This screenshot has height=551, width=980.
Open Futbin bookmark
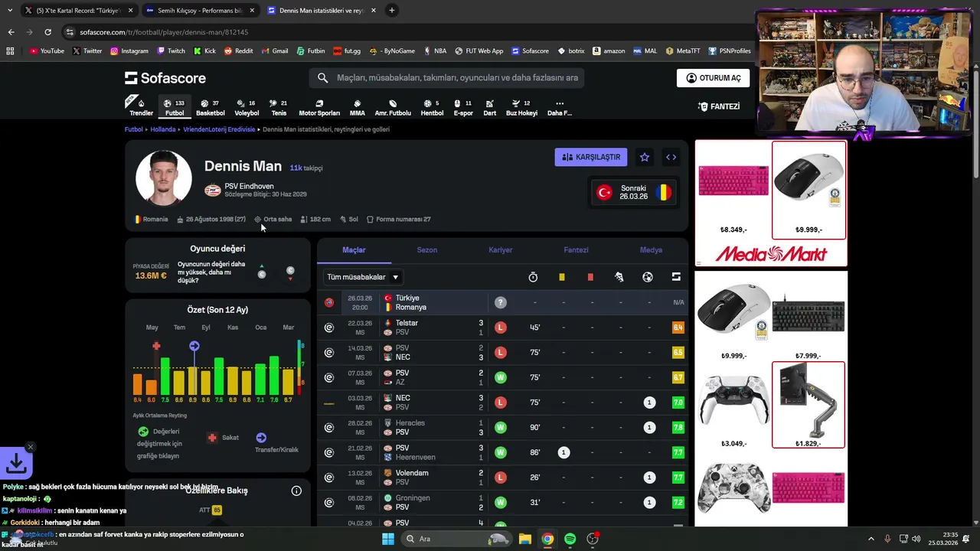pyautogui.click(x=310, y=51)
